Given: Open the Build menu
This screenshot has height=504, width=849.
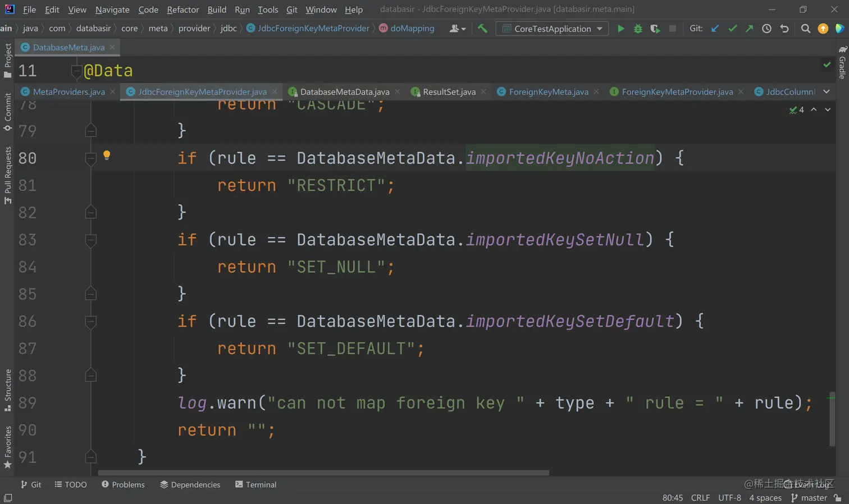Looking at the screenshot, I should click(217, 10).
